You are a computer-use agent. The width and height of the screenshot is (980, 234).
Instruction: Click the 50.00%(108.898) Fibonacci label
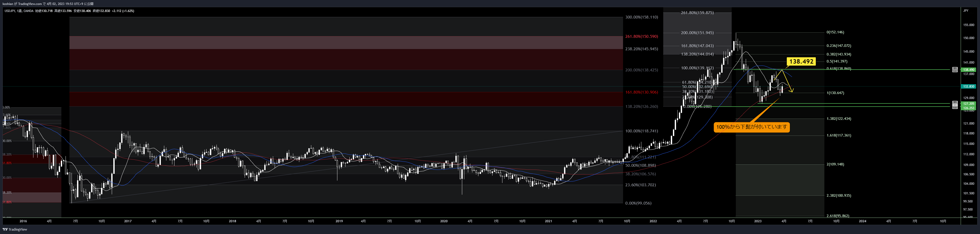coord(641,166)
